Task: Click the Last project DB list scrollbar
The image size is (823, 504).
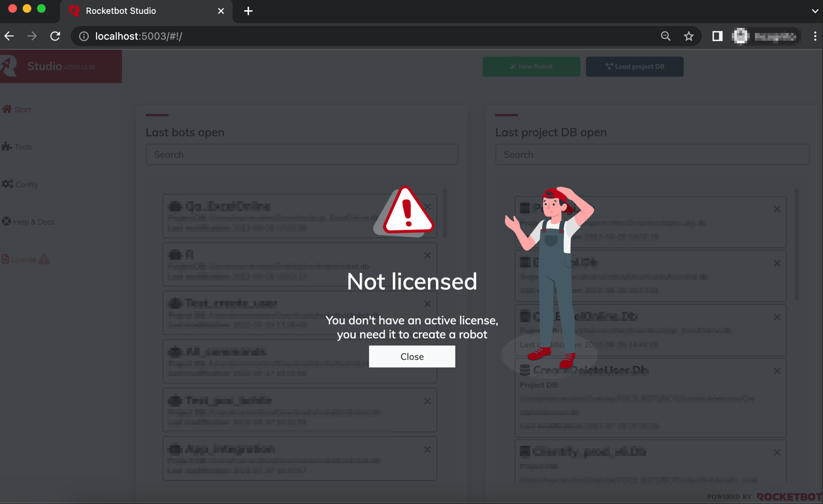Action: 796,244
